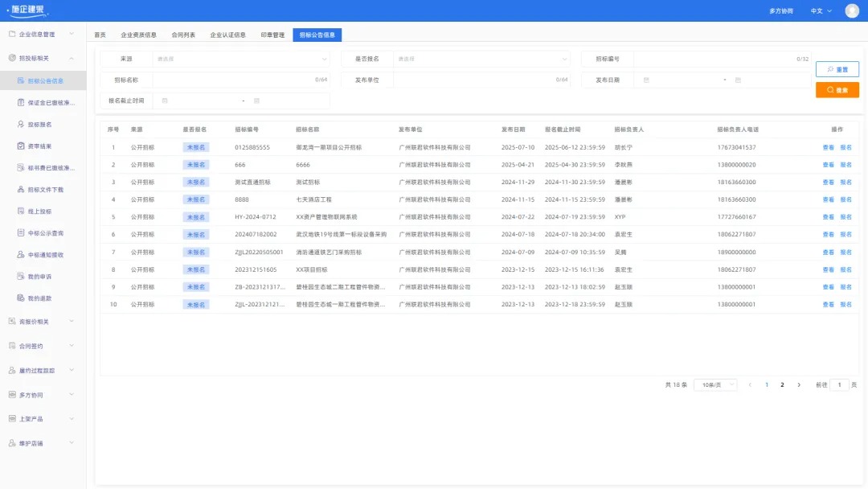Open the 是否报名 dropdown filter

coord(482,59)
